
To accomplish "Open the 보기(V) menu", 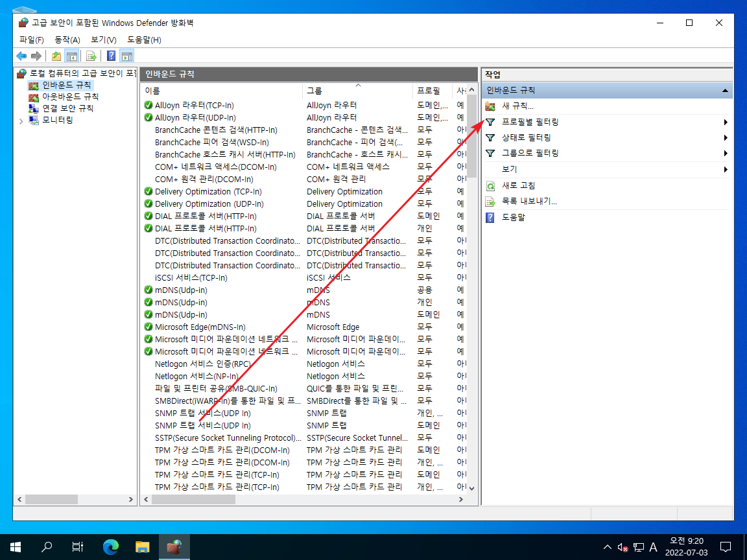I will click(103, 40).
